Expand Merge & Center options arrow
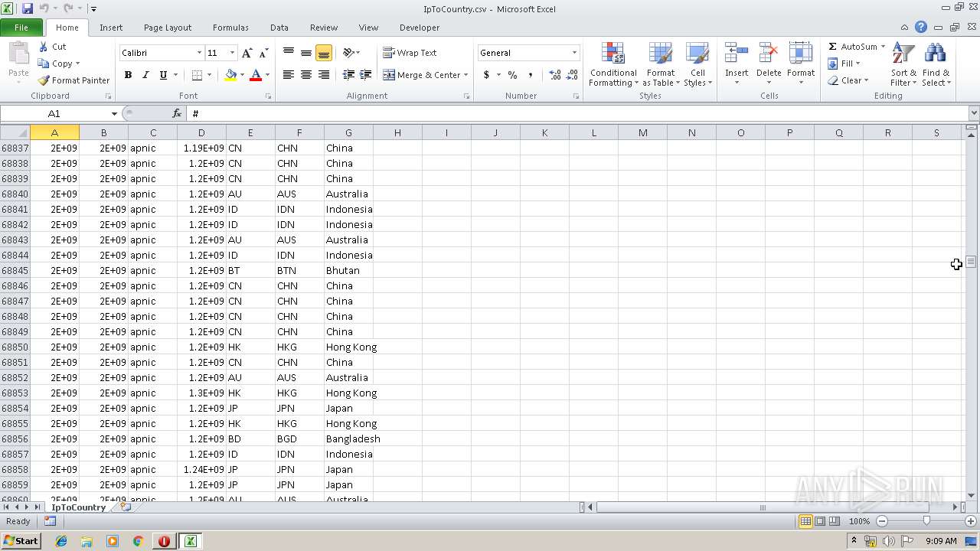Viewport: 980px width, 551px height. 465,75
